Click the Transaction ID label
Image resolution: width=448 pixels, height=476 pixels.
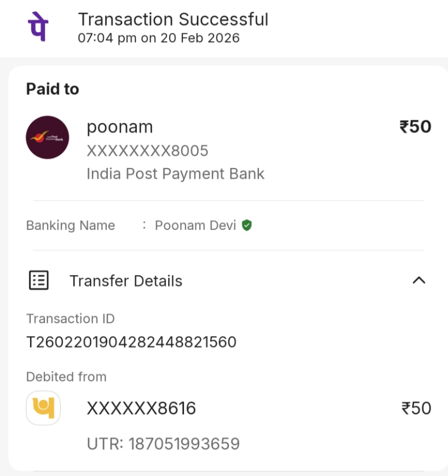click(70, 319)
